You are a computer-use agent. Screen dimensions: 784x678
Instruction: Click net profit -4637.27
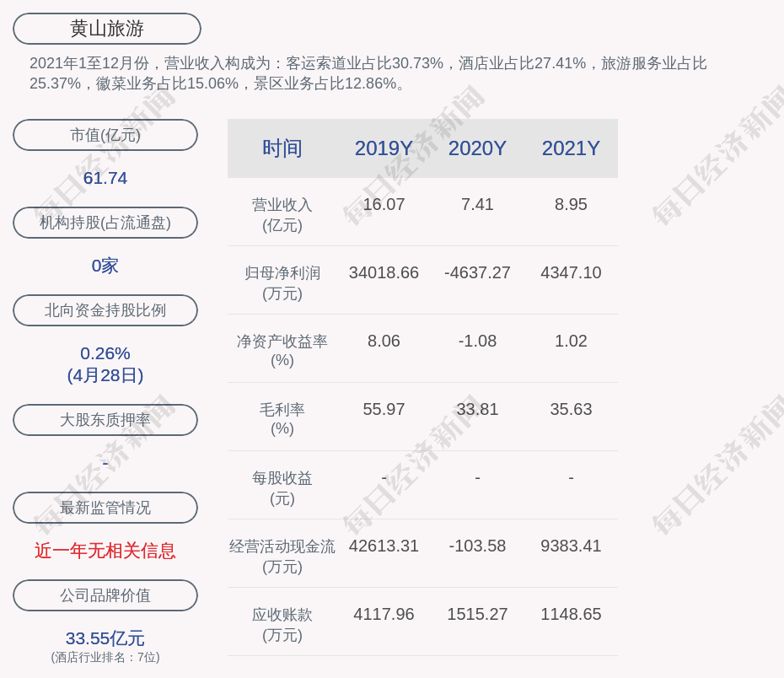coord(477,273)
